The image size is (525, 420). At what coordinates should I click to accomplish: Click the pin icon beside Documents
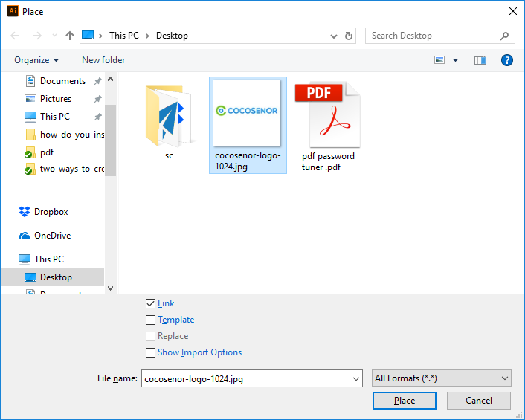coord(97,81)
